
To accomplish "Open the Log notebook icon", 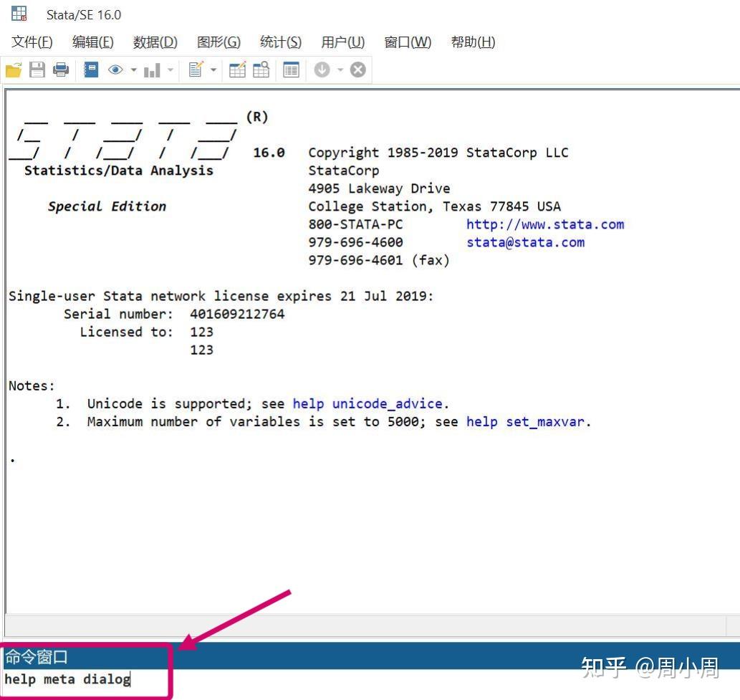I will [90, 70].
